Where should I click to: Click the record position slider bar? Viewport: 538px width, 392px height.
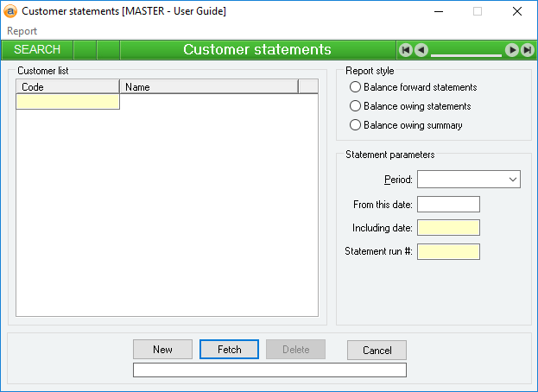coord(465,54)
